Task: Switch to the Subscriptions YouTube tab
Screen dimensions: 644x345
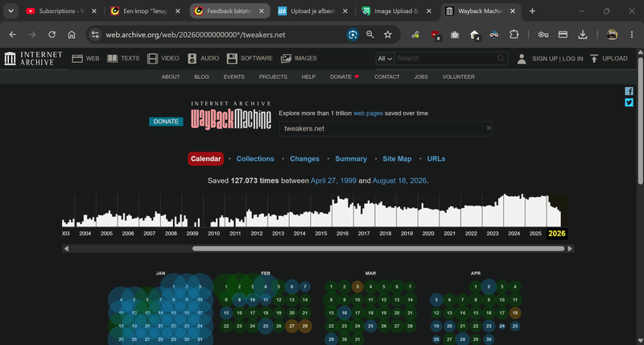Action: pyautogui.click(x=62, y=11)
